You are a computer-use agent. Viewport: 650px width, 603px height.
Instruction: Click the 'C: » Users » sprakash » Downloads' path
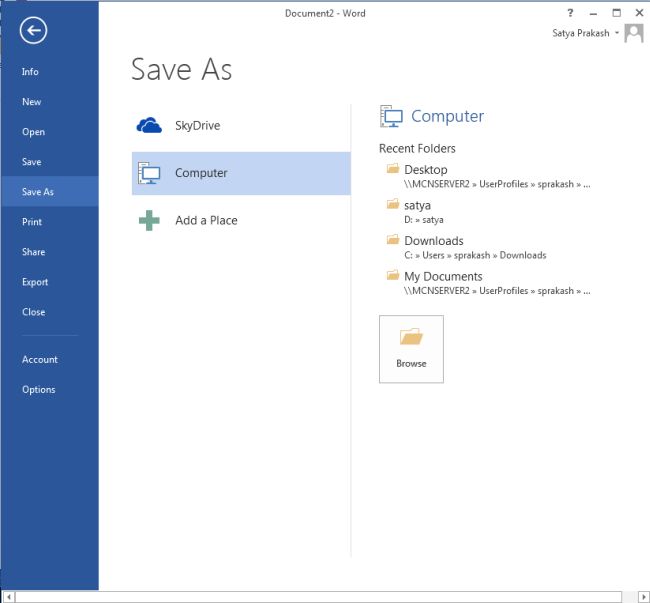tap(475, 255)
